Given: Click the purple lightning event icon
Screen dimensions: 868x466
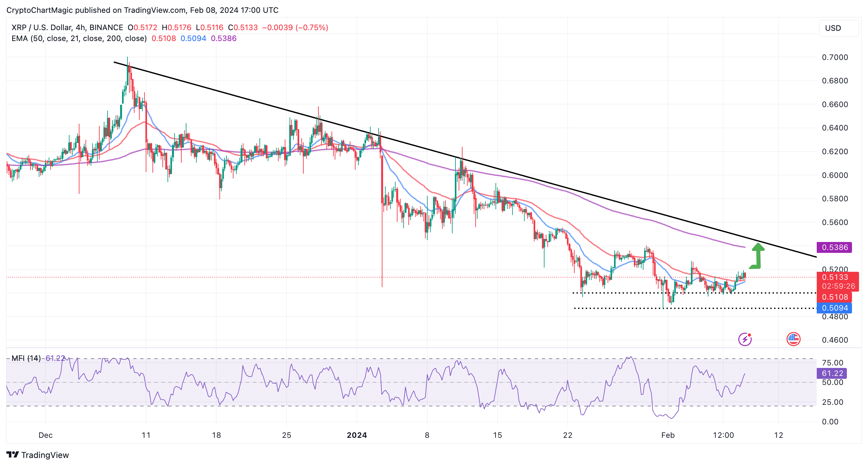Looking at the screenshot, I should tap(745, 339).
